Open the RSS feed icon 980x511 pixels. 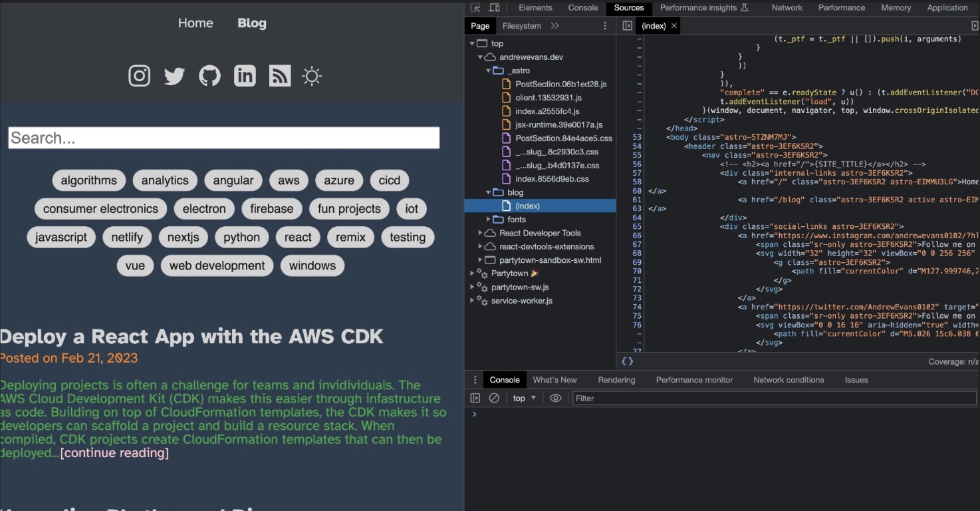(x=280, y=76)
